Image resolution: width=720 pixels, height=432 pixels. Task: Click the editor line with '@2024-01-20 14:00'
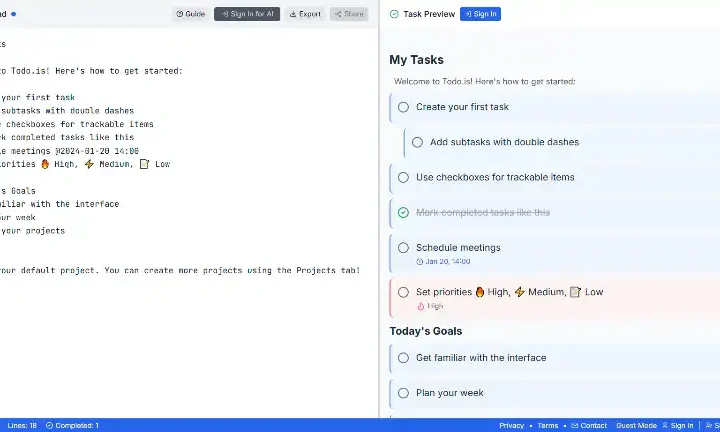pyautogui.click(x=69, y=151)
